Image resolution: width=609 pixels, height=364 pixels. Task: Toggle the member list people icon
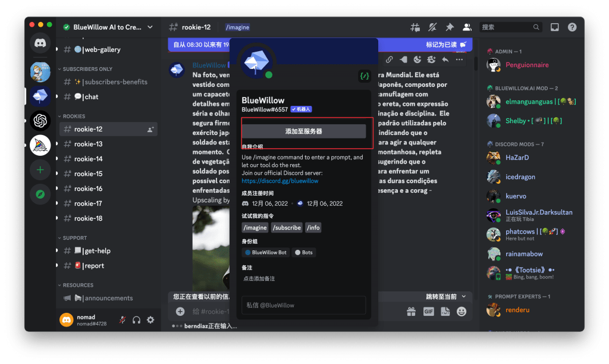[467, 27]
